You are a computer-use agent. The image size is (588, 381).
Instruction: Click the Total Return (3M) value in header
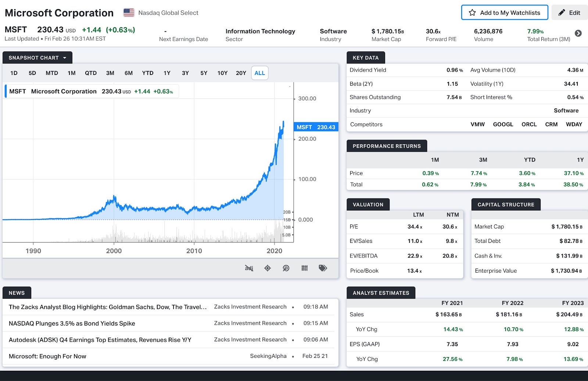[535, 31]
